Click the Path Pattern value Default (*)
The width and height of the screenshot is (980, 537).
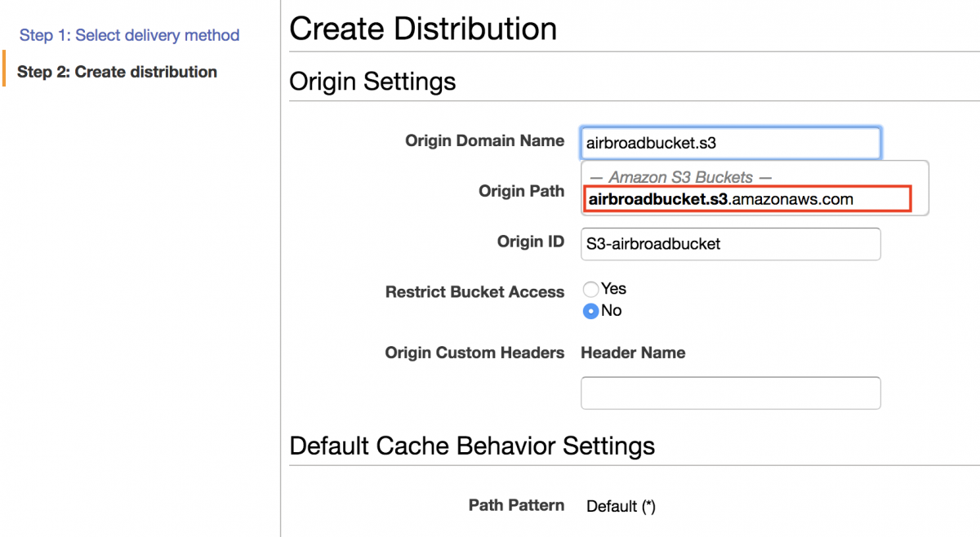[x=621, y=506]
